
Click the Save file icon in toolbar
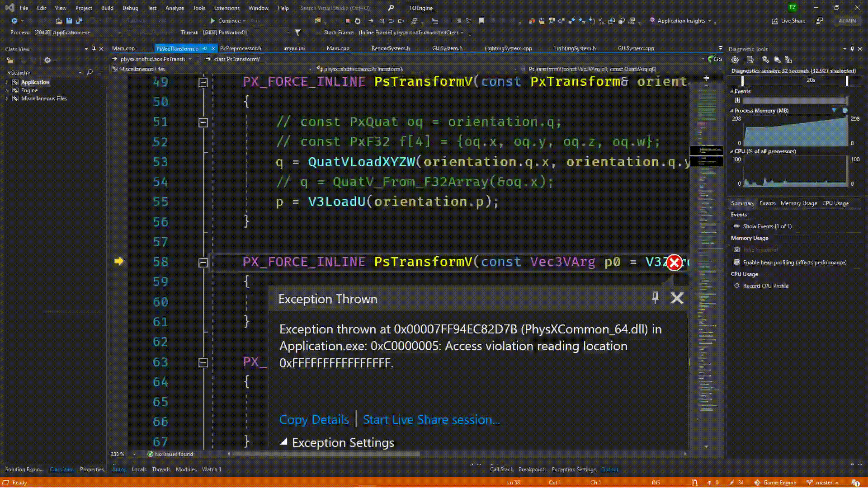[69, 21]
